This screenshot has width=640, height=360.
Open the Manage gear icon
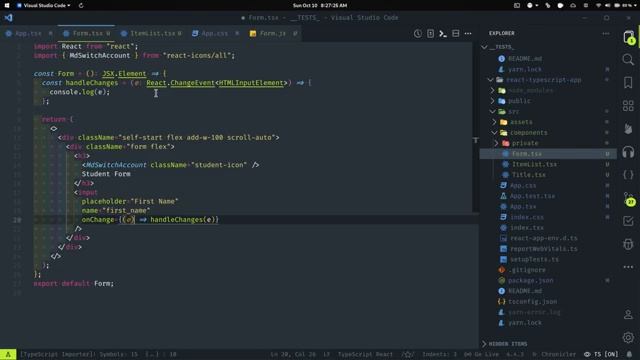(628, 338)
